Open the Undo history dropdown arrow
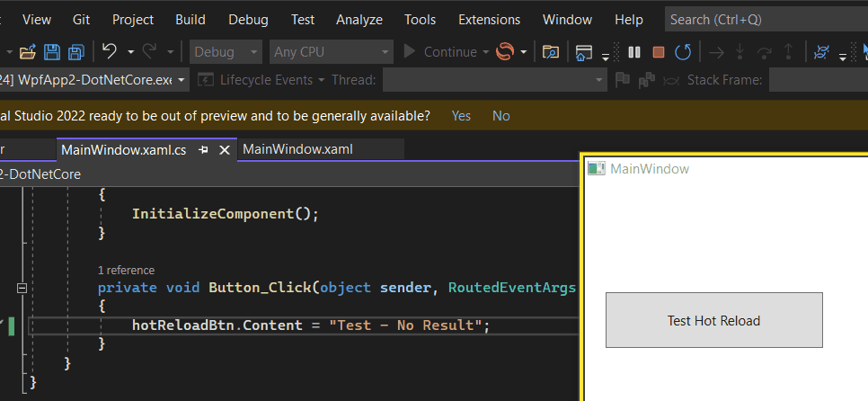 coord(130,52)
